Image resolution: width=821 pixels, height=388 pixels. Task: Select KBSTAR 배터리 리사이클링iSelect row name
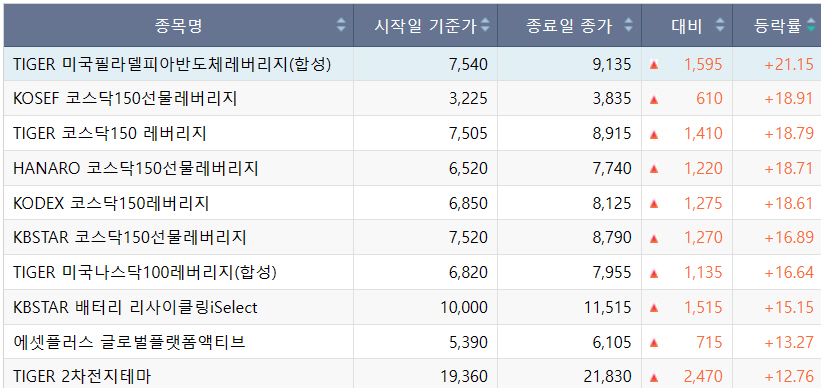[135, 307]
